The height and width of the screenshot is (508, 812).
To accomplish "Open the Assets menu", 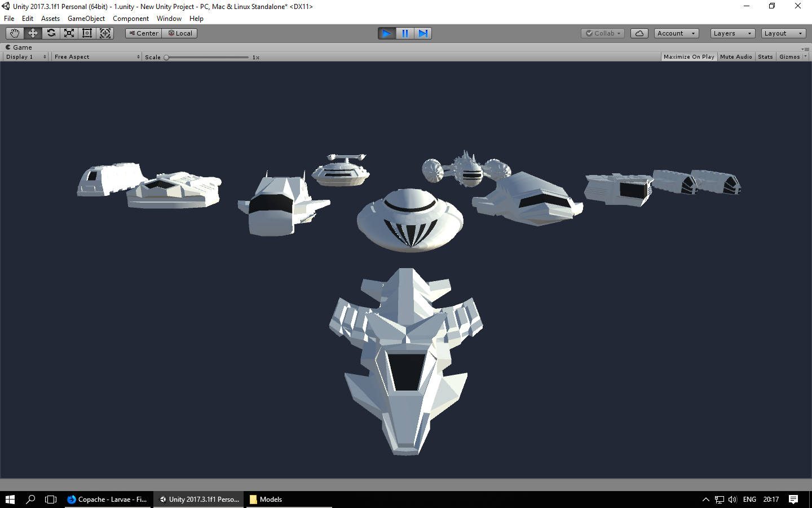I will 50,19.
